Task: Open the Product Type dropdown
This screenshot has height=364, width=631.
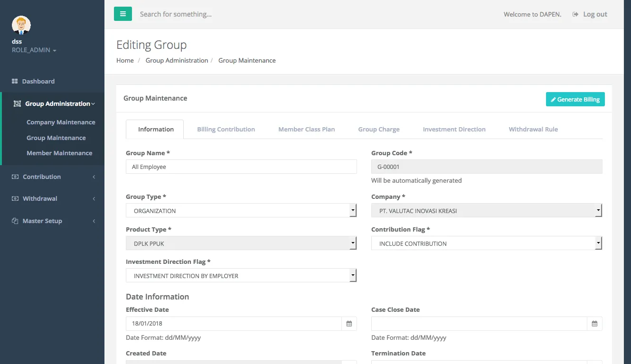Action: click(x=241, y=243)
